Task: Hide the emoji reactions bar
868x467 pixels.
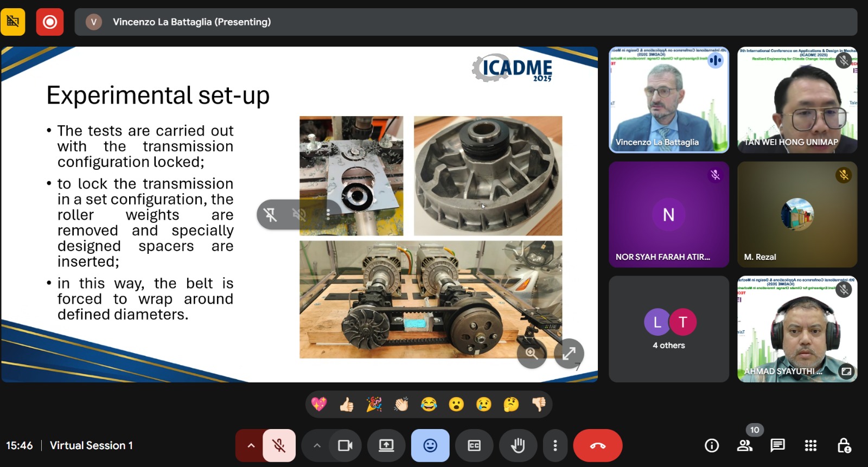Action: (430, 446)
